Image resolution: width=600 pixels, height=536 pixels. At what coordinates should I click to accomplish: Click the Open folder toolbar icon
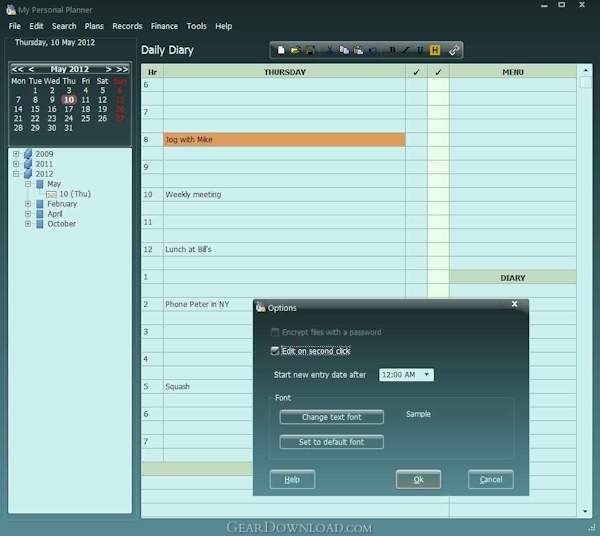tap(295, 50)
